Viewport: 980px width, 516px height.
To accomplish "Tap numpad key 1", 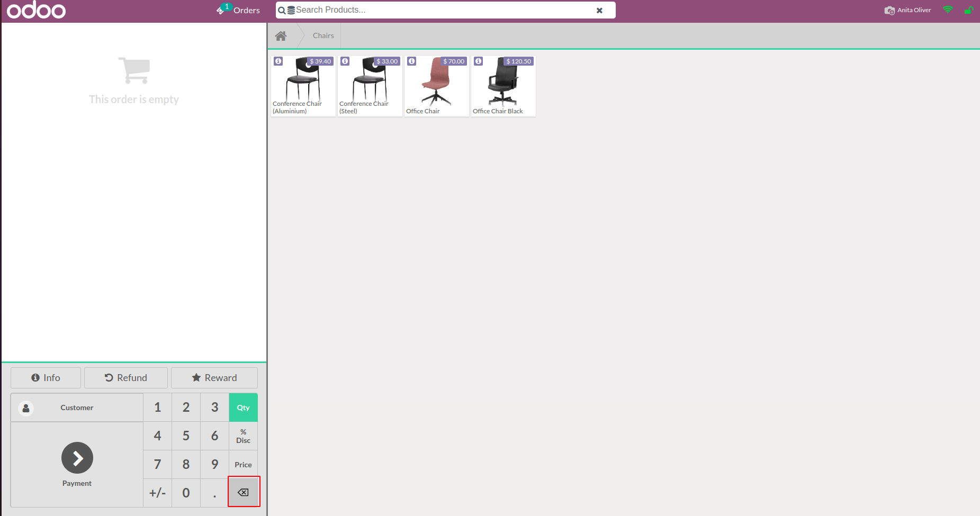I will (157, 408).
